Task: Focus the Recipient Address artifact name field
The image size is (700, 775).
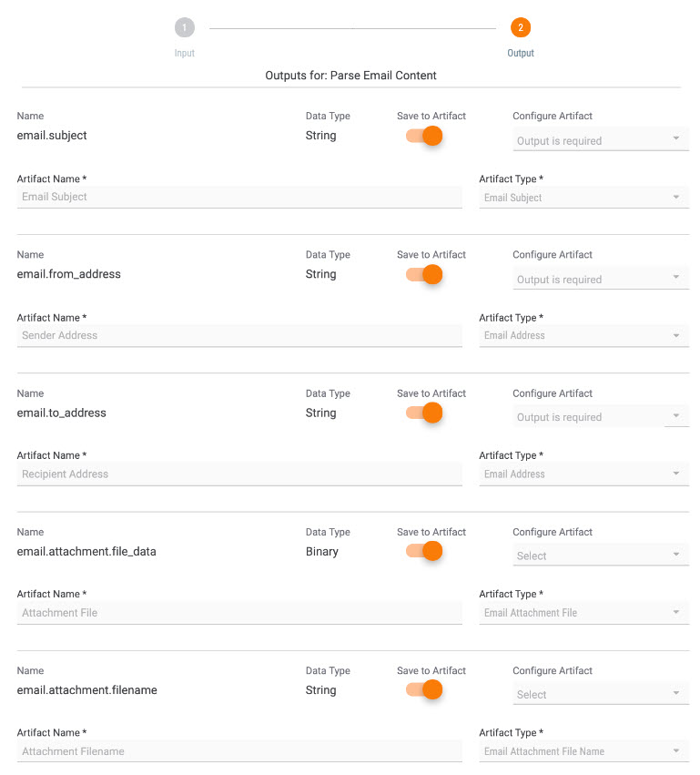Action: coord(239,474)
